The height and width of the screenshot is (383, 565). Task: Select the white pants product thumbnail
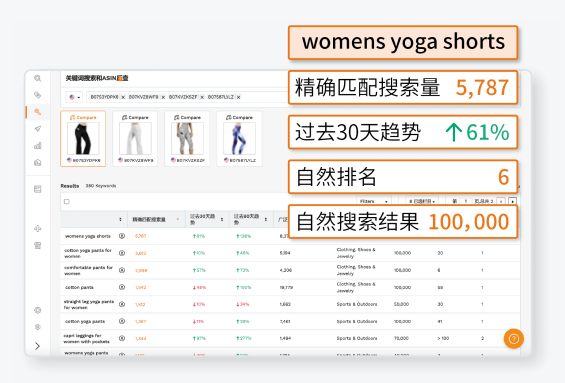tap(135, 138)
